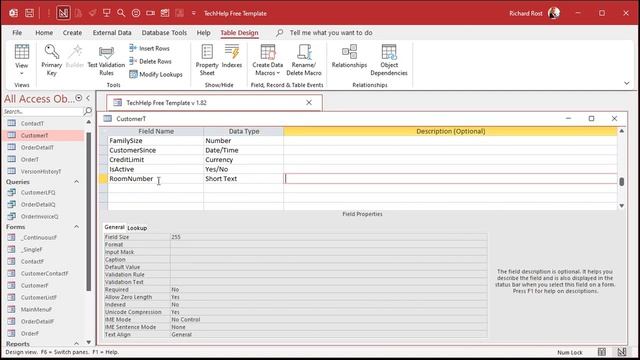Click Tell me what you want to do
The image size is (640, 360).
tap(331, 33)
